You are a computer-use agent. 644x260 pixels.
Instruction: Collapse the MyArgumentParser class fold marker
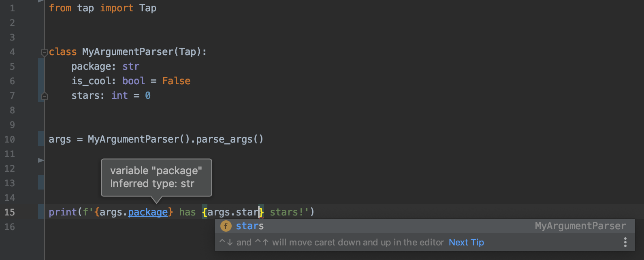44,52
